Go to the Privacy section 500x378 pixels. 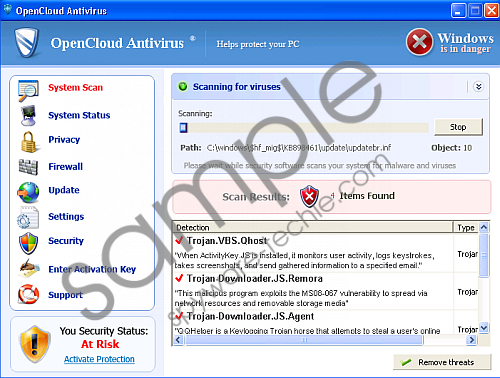click(64, 140)
